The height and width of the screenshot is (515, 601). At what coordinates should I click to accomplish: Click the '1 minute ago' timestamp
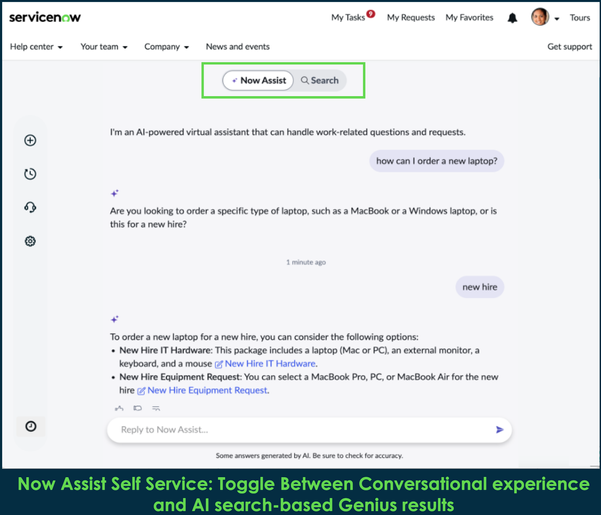point(306,262)
